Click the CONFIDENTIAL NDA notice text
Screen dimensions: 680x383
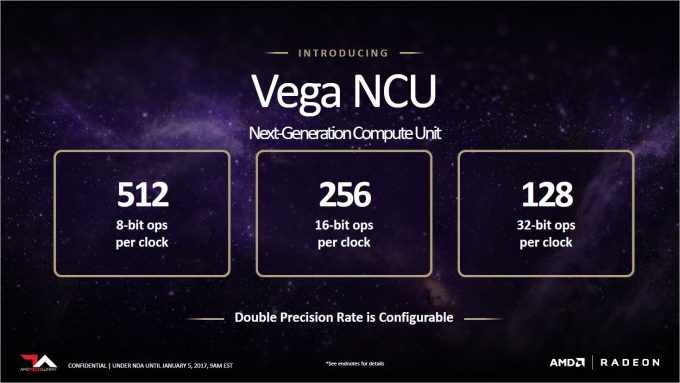[150, 366]
